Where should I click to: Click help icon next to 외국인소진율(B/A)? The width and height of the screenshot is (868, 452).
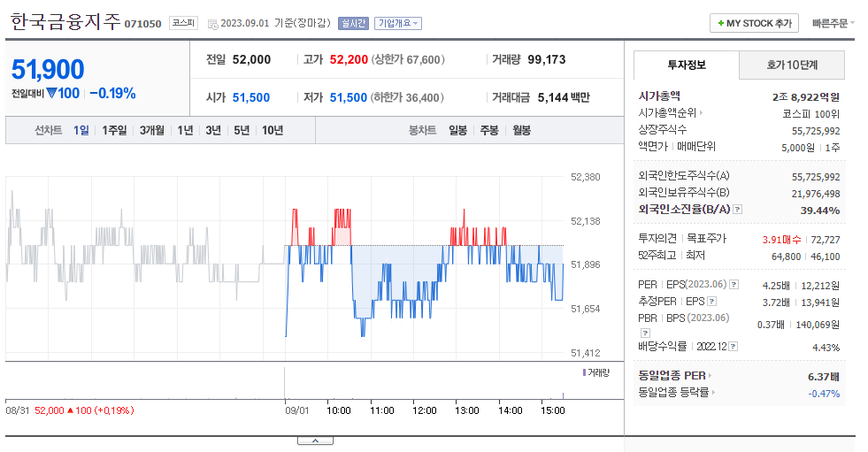[737, 209]
